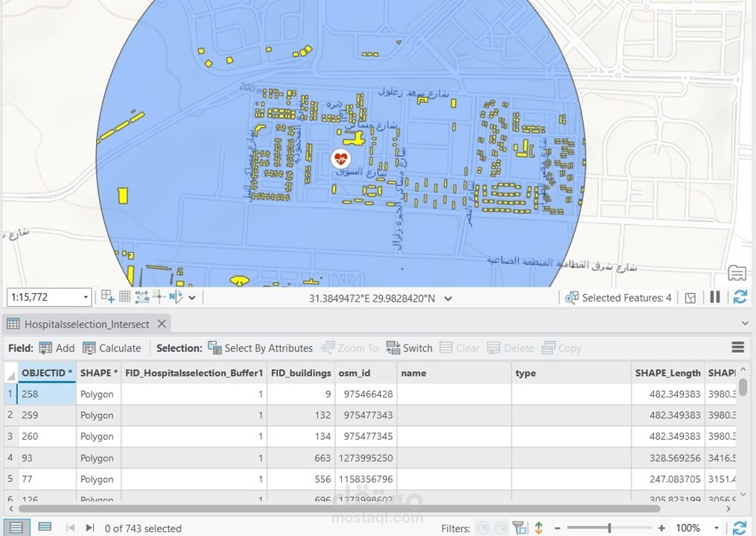Toggle show all records view
756x536 pixels.
point(16,528)
